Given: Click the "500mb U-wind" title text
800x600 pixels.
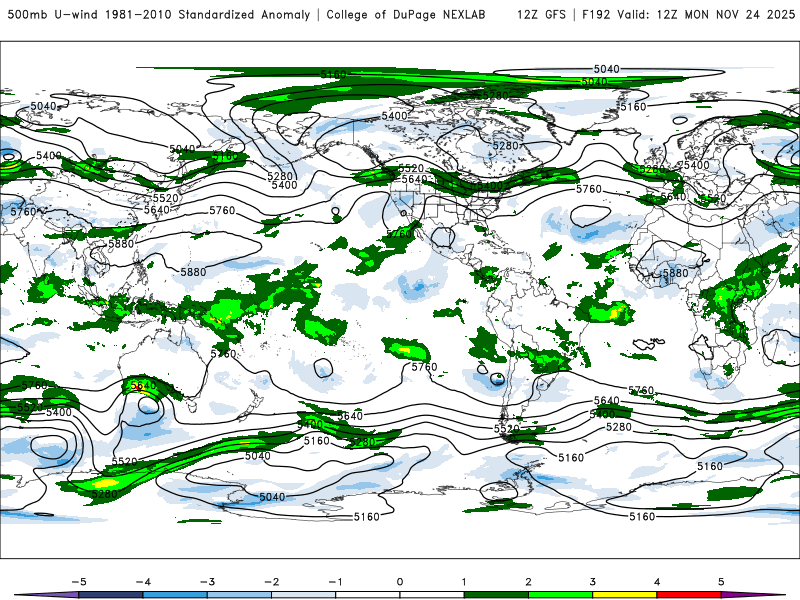Looking at the screenshot, I should tap(53, 14).
